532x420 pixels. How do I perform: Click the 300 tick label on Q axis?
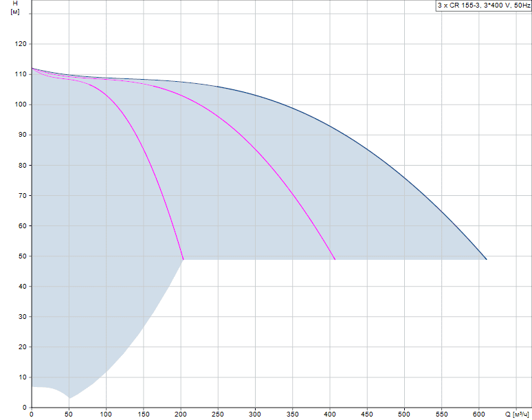click(256, 415)
